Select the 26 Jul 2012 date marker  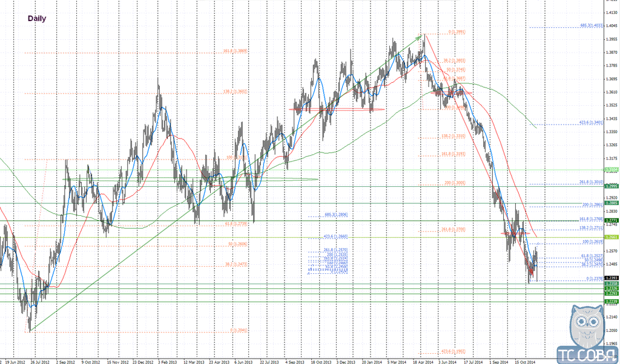click(40, 362)
